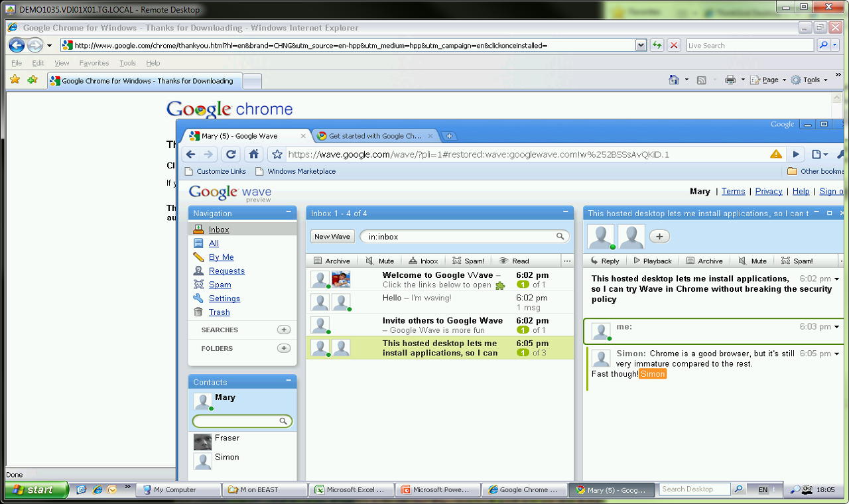Open Trash in Wave Navigation

[x=220, y=312]
